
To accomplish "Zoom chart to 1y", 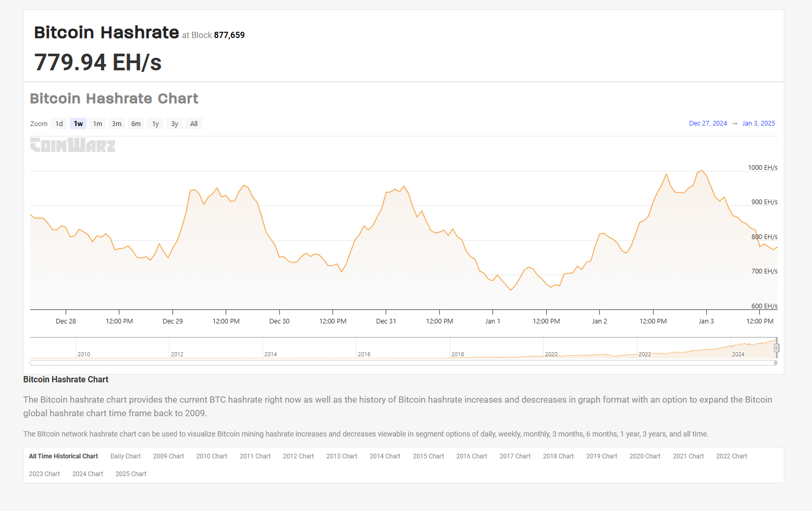I will click(155, 124).
